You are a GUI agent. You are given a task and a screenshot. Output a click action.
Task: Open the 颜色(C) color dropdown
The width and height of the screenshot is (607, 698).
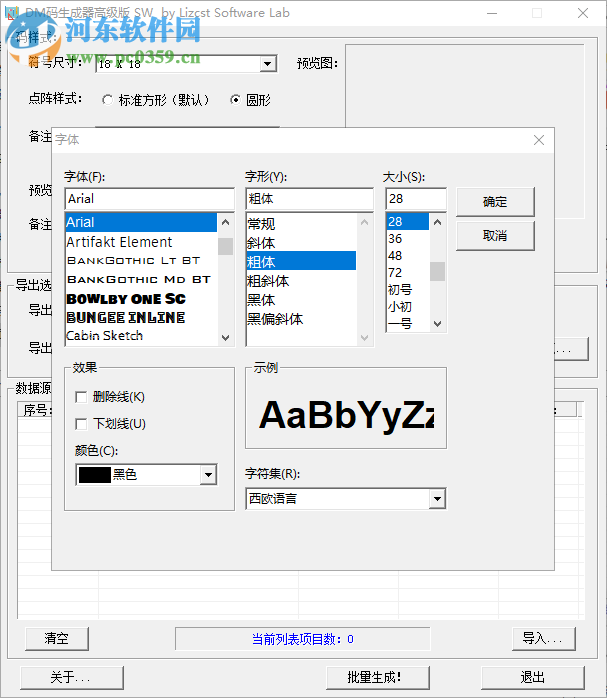208,475
